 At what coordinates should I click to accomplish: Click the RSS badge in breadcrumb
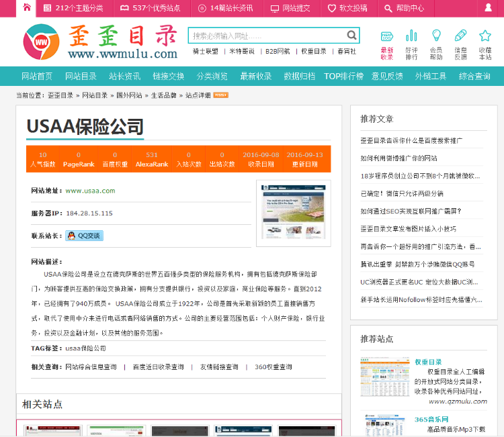pyautogui.click(x=221, y=95)
